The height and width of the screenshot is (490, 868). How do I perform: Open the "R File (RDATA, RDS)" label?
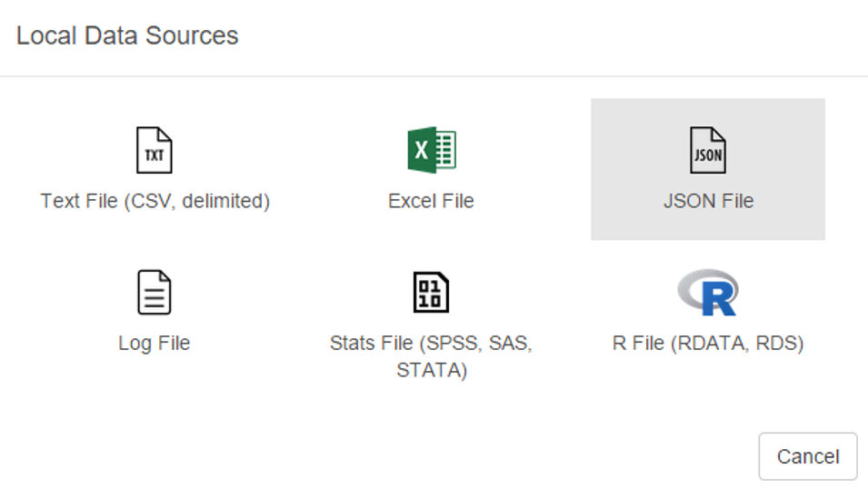708,344
